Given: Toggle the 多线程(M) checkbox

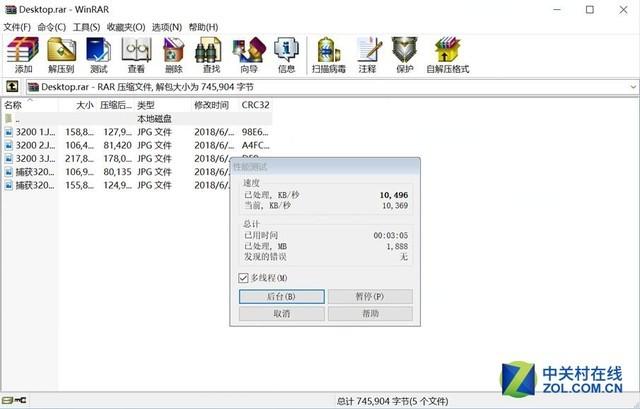Looking at the screenshot, I should tap(243, 278).
